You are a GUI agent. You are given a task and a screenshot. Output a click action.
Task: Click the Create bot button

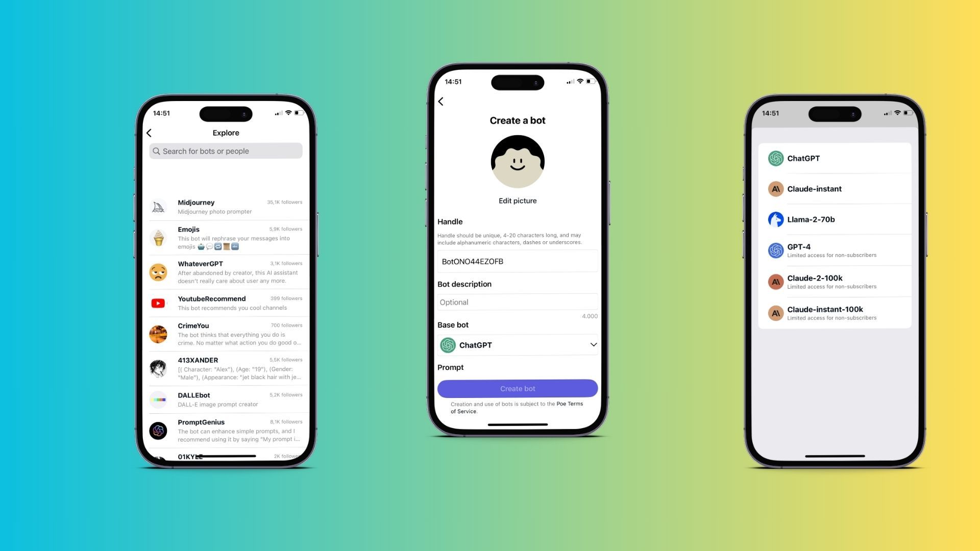pyautogui.click(x=517, y=388)
